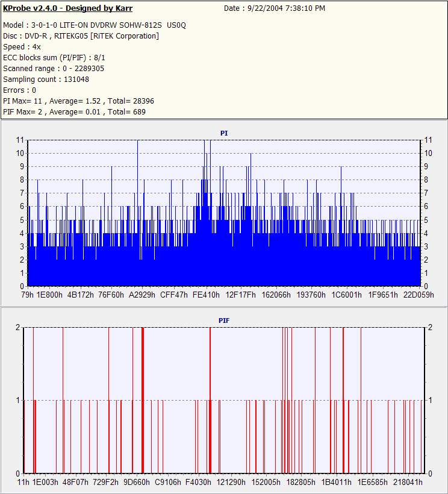Click the PIF chart x-axis label '1E003h'

(x=45, y=483)
